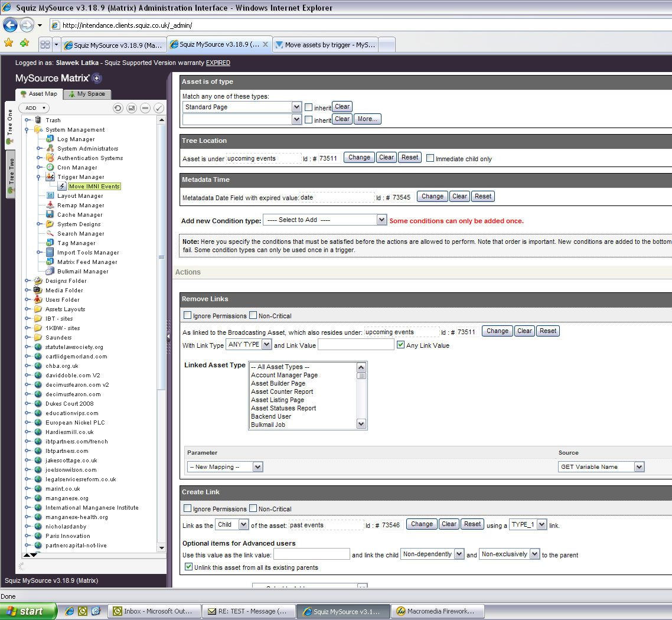The height and width of the screenshot is (620, 672).
Task: Click the Windows start button
Action: tap(28, 611)
